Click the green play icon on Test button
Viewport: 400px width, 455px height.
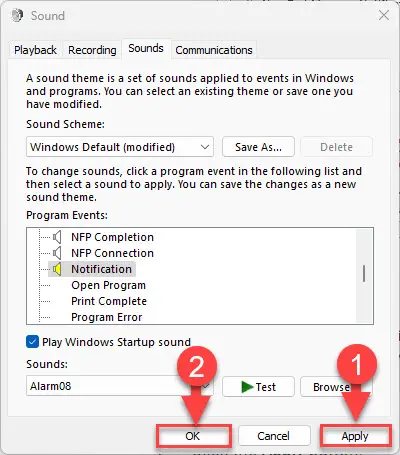[x=247, y=387]
